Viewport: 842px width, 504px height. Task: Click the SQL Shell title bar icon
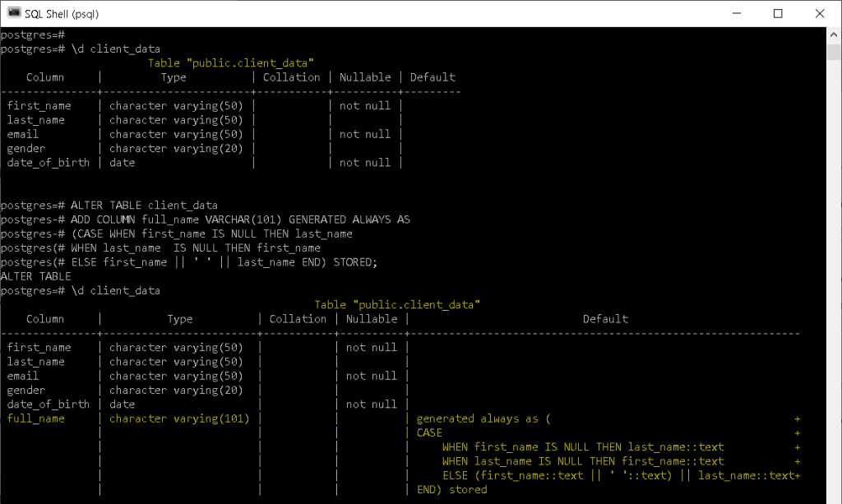click(12, 13)
